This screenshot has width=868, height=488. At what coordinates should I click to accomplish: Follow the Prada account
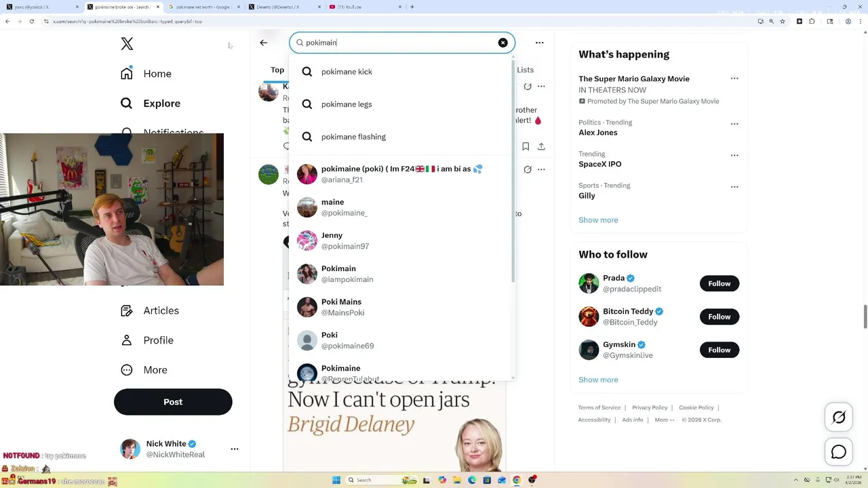pyautogui.click(x=719, y=283)
